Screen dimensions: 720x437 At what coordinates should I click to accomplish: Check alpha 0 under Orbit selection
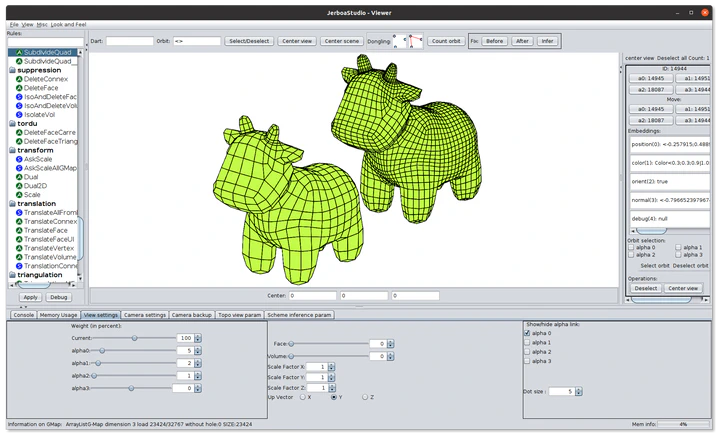click(x=631, y=247)
